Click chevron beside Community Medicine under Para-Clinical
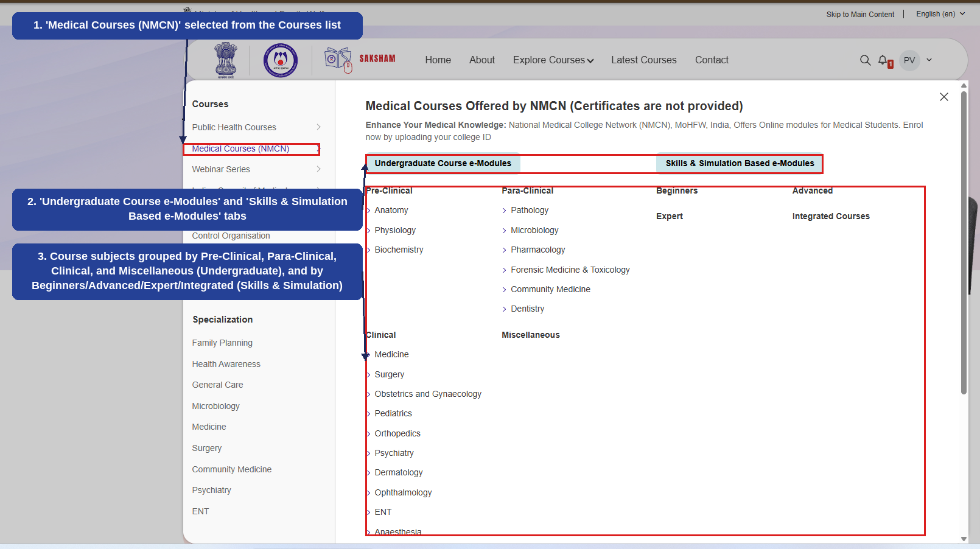 [x=504, y=290]
